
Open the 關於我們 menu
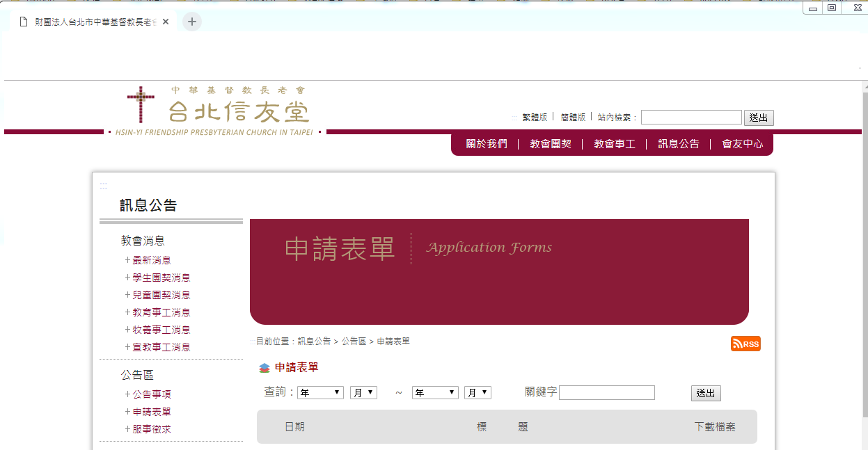click(x=487, y=144)
